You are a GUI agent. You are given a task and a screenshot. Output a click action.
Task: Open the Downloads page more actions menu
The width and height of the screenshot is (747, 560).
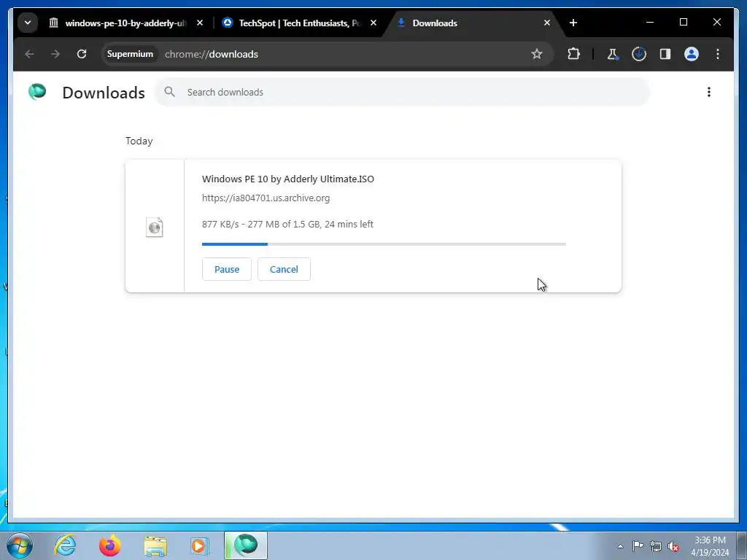point(709,92)
